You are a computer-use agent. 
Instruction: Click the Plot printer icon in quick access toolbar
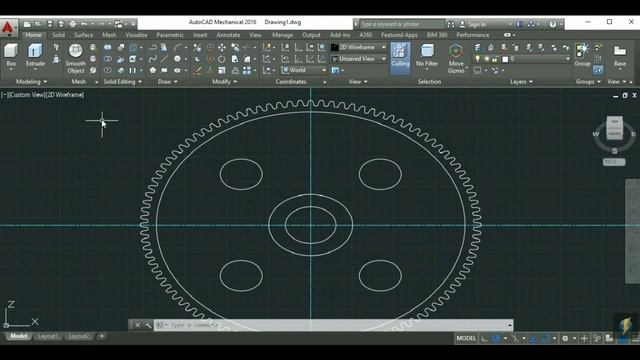73,24
